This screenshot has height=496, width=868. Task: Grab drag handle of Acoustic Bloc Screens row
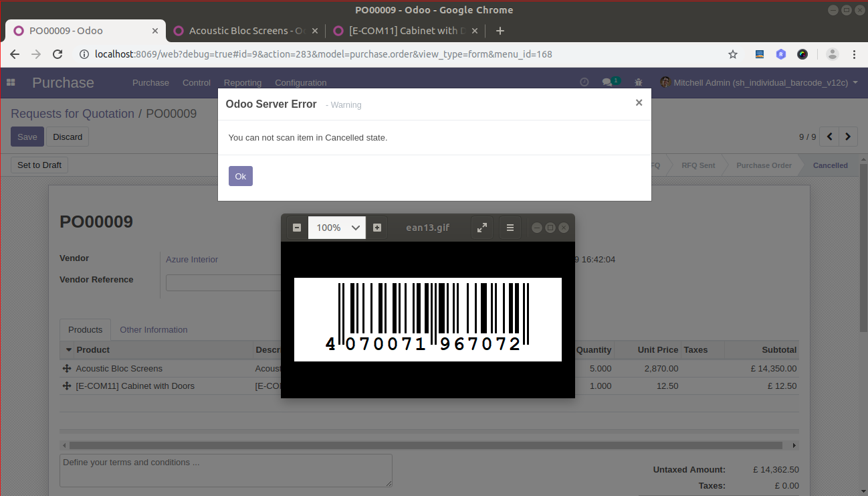67,368
